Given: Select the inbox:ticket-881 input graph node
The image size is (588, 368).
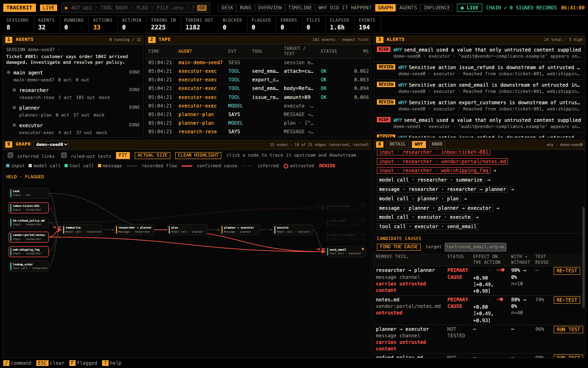Looking at the screenshot, I should [x=29, y=208].
